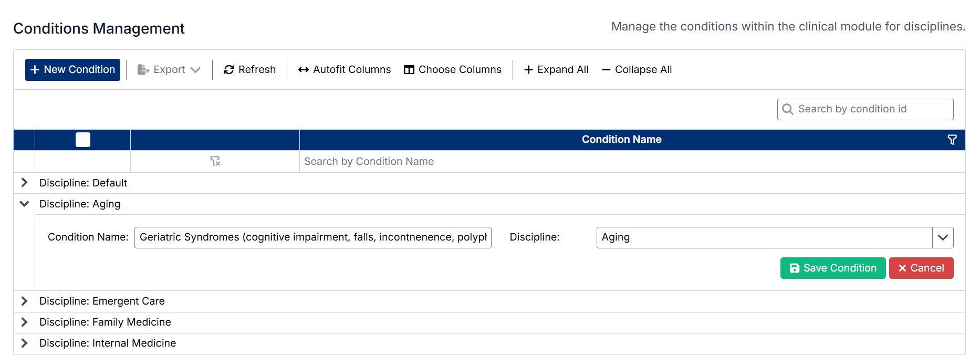Screen dimensions: 980x355
Task: Open the Choose Columns picker
Action: click(x=453, y=70)
